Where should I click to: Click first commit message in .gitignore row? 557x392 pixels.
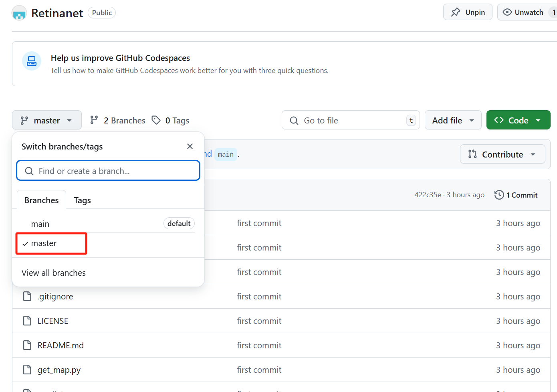click(259, 297)
